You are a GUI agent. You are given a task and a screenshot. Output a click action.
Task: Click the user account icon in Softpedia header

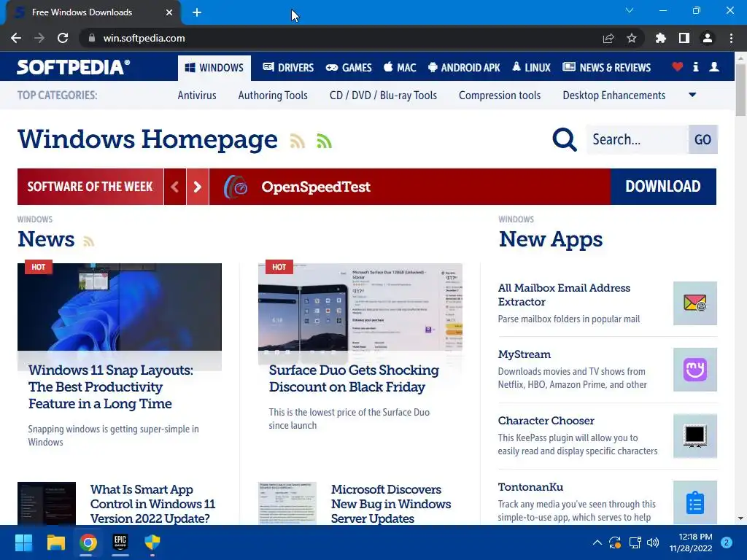pos(714,66)
